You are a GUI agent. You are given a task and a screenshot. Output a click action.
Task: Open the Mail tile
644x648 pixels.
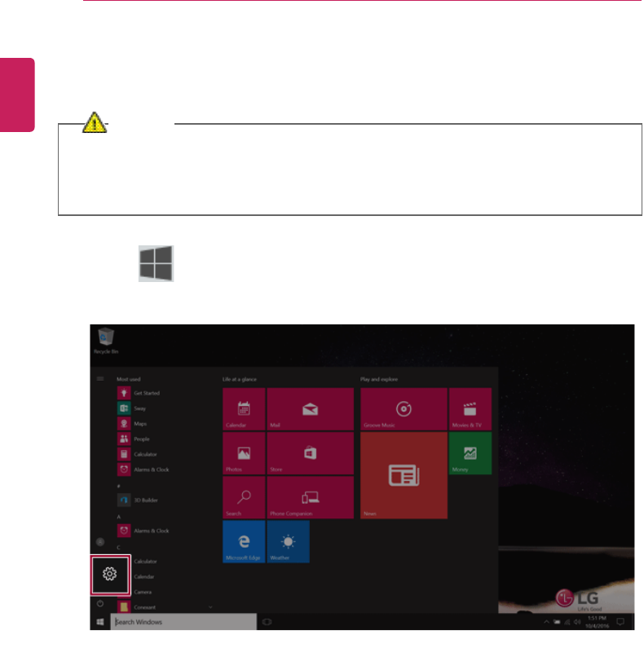[x=310, y=408]
